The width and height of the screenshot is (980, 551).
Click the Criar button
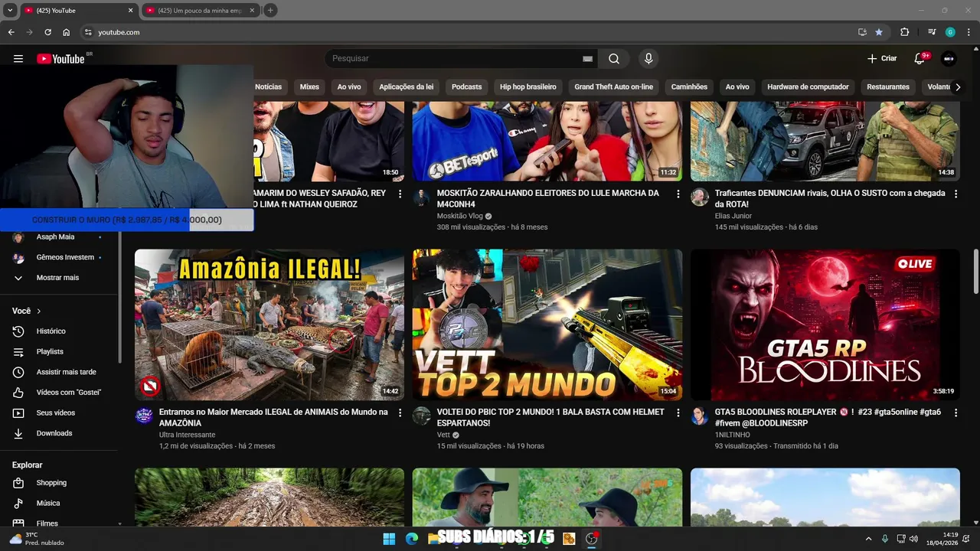[882, 59]
